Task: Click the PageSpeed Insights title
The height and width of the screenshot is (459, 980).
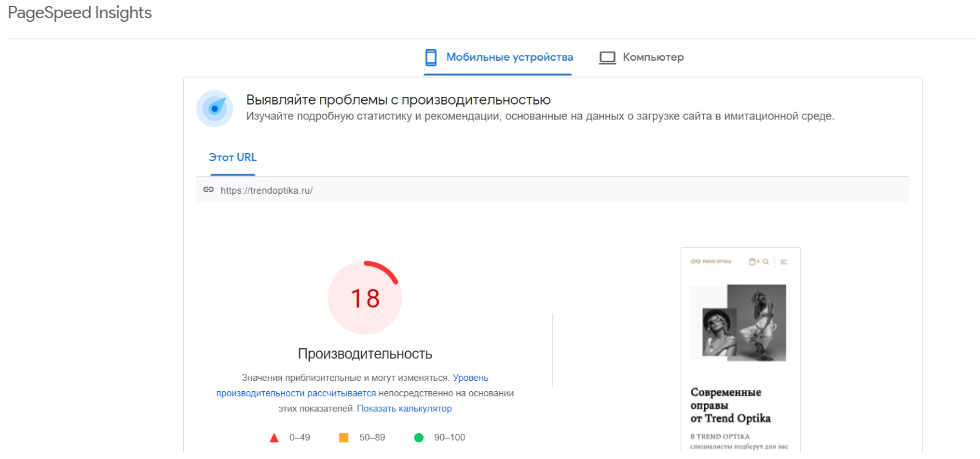Action: [x=80, y=13]
